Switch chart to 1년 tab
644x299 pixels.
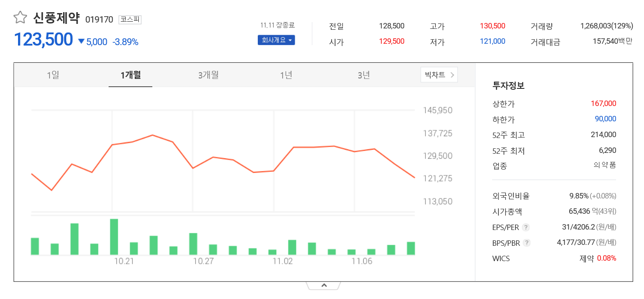coord(286,75)
